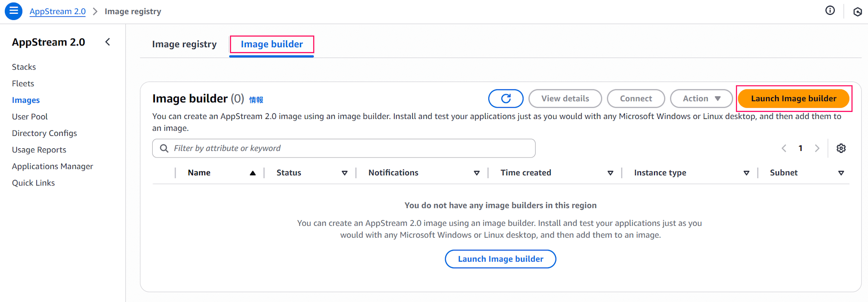Open Quick Links in the sidebar
The width and height of the screenshot is (868, 302).
(x=33, y=183)
